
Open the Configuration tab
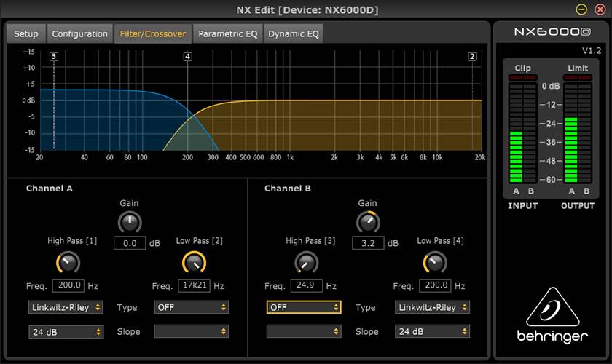click(x=80, y=33)
